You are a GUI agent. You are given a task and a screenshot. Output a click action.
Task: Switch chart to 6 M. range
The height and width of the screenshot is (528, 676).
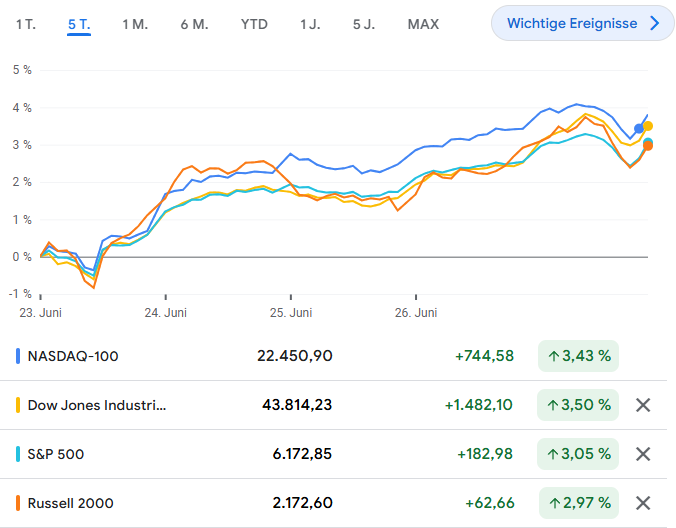coord(194,24)
